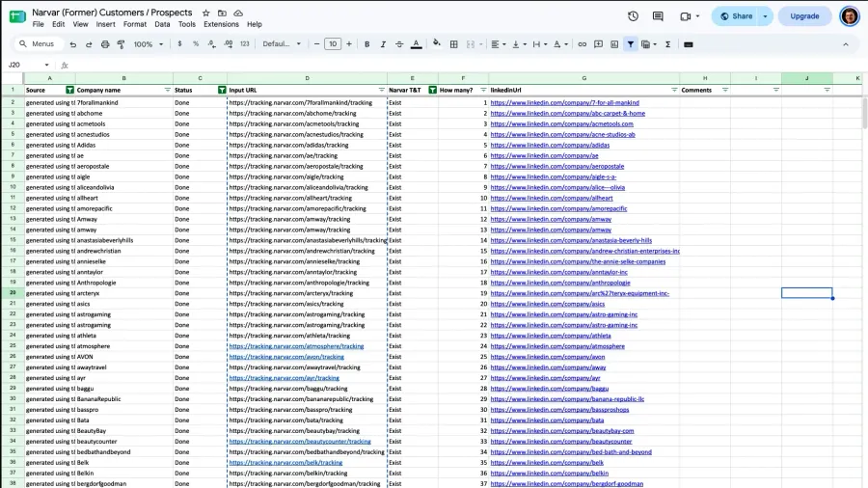
Task: Open version history clock icon
Action: pyautogui.click(x=633, y=16)
